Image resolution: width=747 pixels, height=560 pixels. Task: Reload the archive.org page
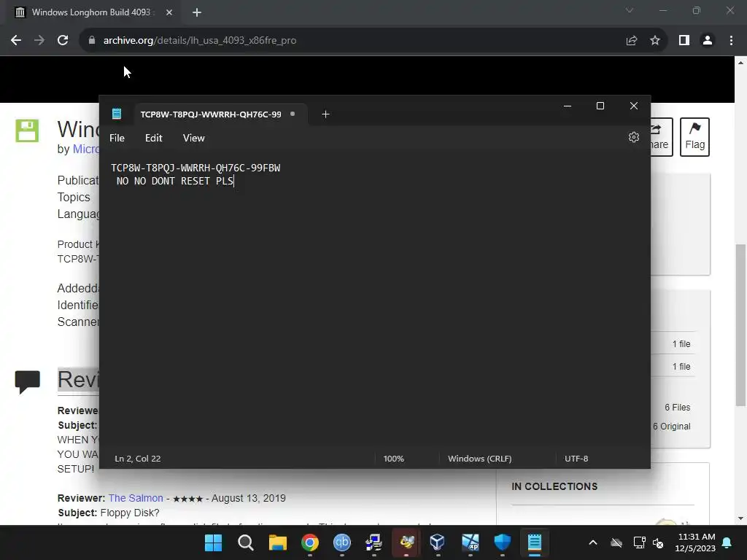coord(63,41)
